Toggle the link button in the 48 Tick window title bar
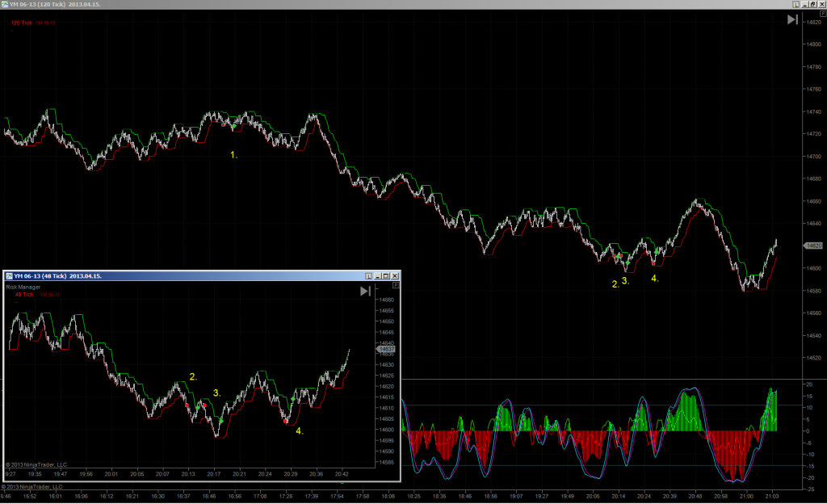 [x=368, y=275]
